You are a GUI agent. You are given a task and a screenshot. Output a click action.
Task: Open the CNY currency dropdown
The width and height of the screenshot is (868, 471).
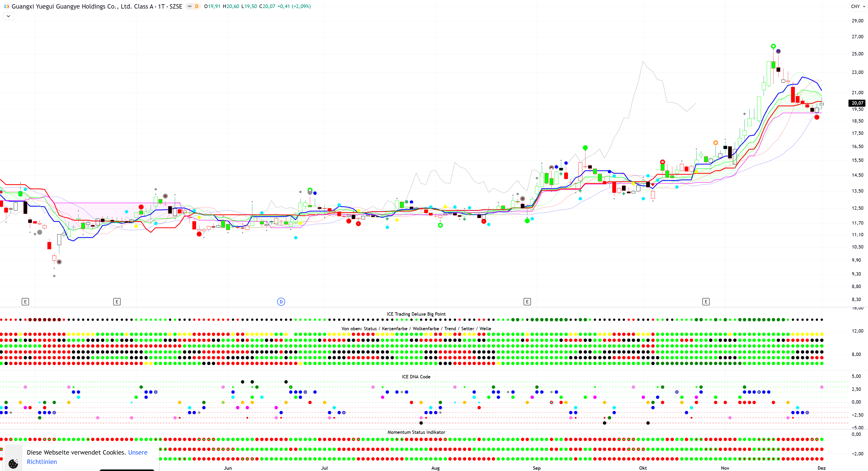858,7
